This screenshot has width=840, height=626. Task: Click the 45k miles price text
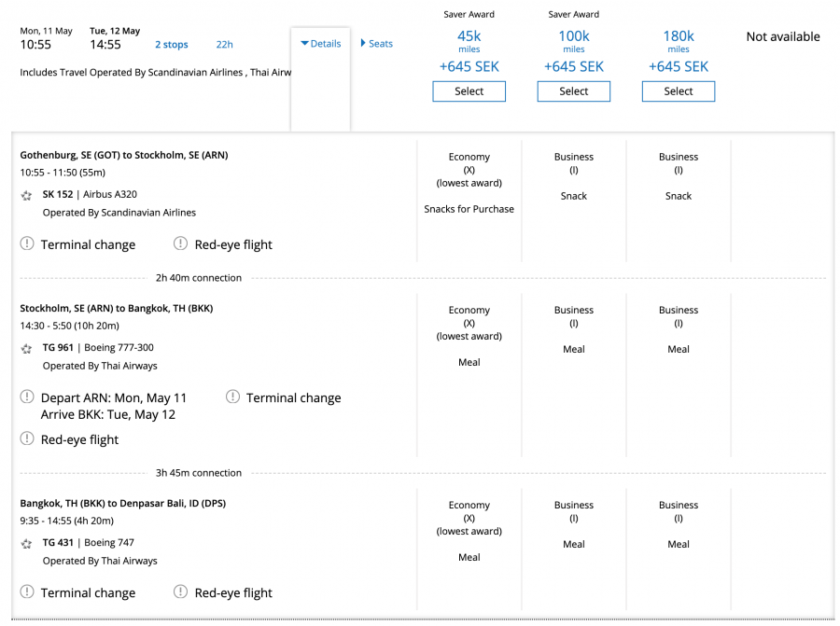coord(469,37)
